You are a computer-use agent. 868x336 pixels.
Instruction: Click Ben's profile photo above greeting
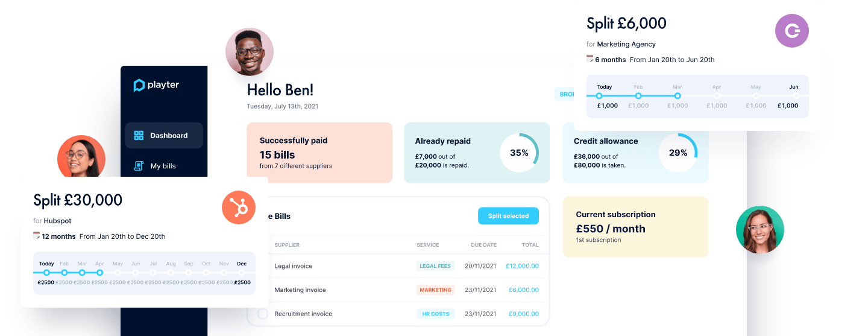[x=250, y=52]
